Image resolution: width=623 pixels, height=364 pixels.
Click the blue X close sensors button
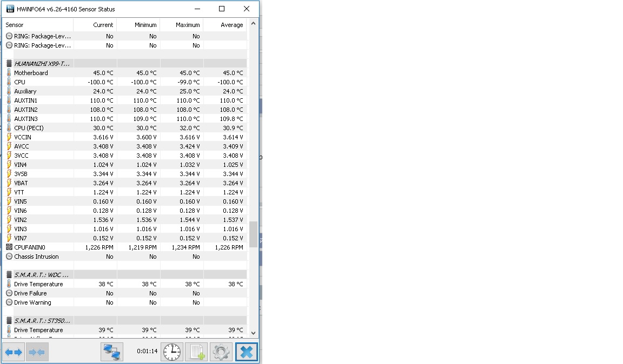[247, 352]
